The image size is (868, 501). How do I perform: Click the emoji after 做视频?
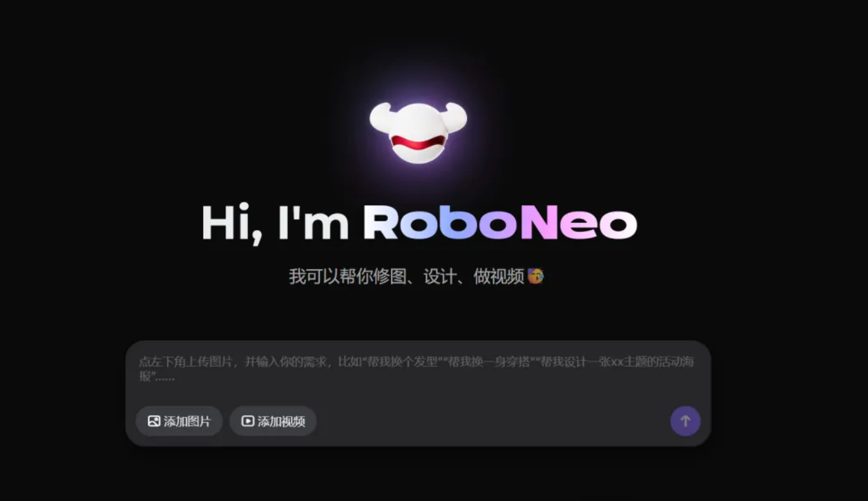[536, 276]
